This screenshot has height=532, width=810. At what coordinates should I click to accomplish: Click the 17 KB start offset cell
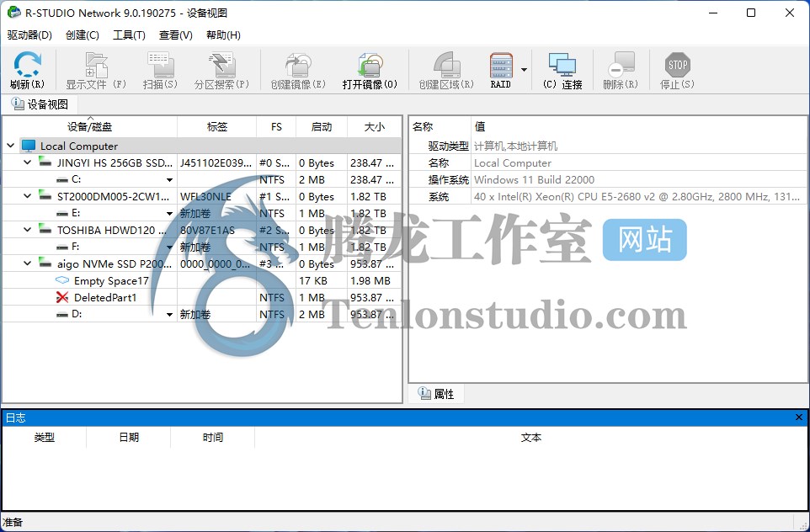click(x=322, y=281)
